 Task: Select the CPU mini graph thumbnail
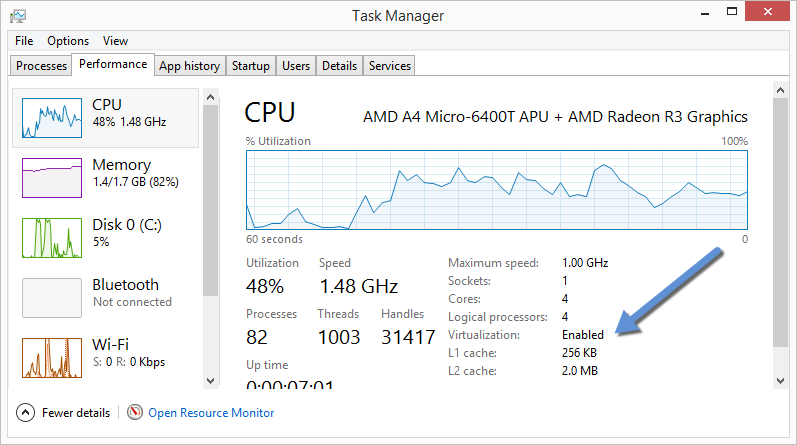(x=52, y=116)
